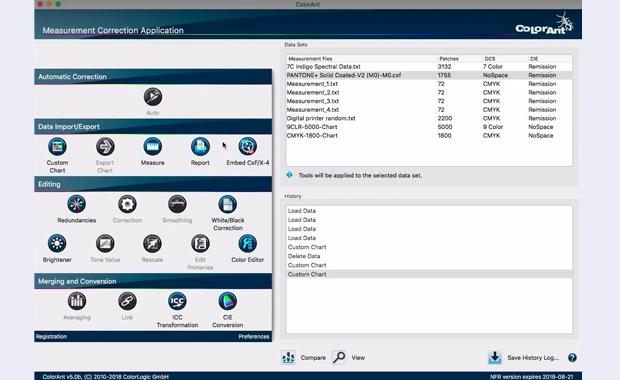The height and width of the screenshot is (380, 620).
Task: Open the Edit Primaries tool
Action: [x=200, y=244]
